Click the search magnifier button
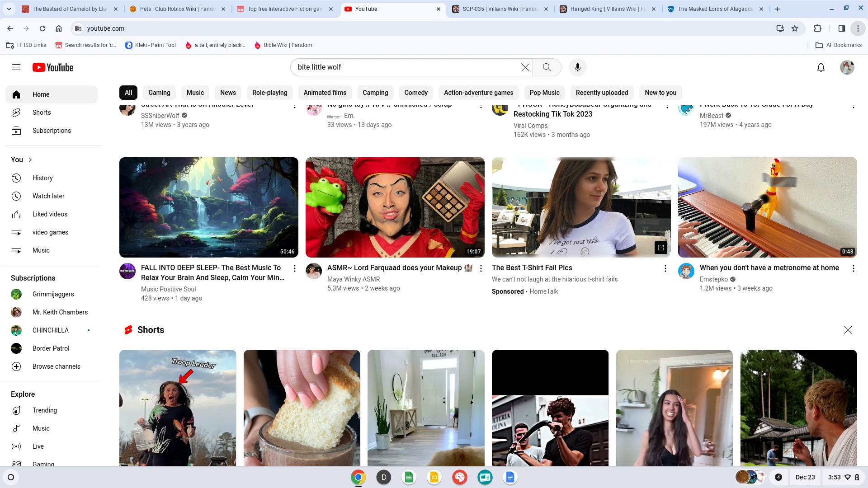 547,67
